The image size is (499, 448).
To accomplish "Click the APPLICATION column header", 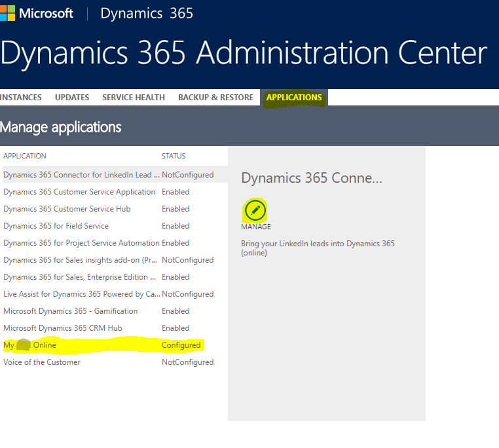I will click(x=25, y=156).
